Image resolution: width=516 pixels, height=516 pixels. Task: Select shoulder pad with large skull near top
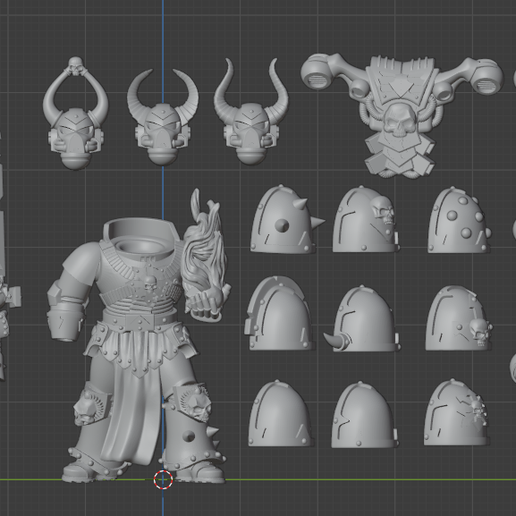(x=366, y=220)
